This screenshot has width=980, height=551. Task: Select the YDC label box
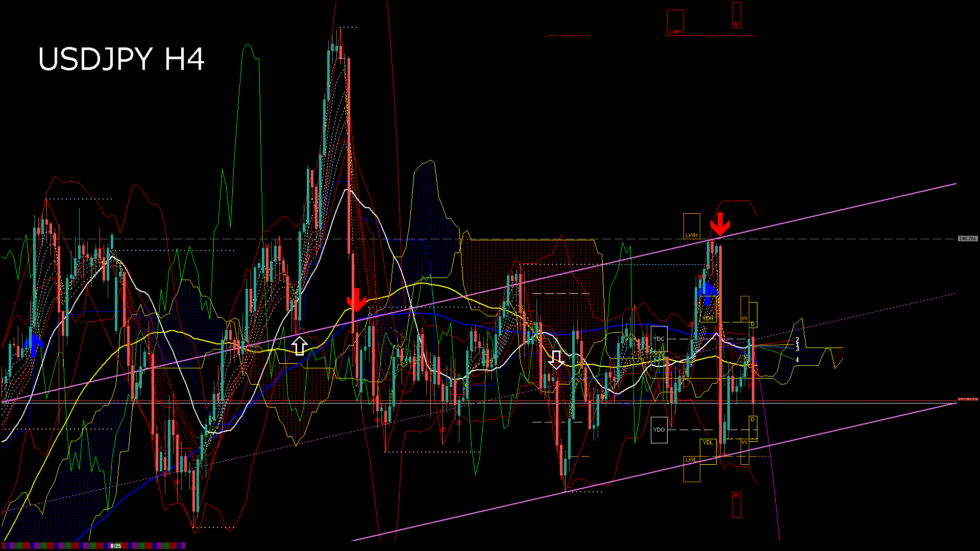coord(659,339)
